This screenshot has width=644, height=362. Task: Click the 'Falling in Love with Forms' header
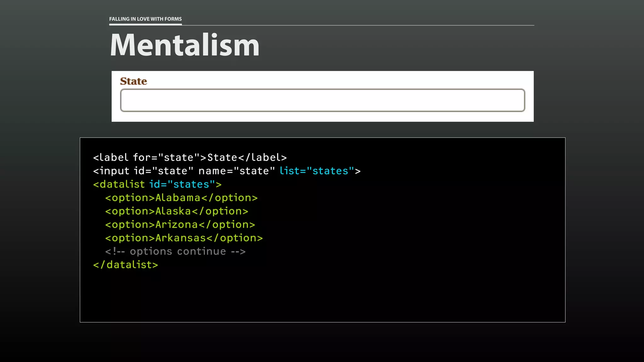coord(145,19)
